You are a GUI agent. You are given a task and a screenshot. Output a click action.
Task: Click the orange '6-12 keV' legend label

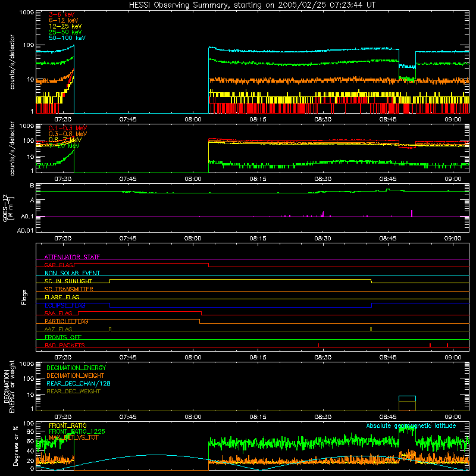coord(64,20)
